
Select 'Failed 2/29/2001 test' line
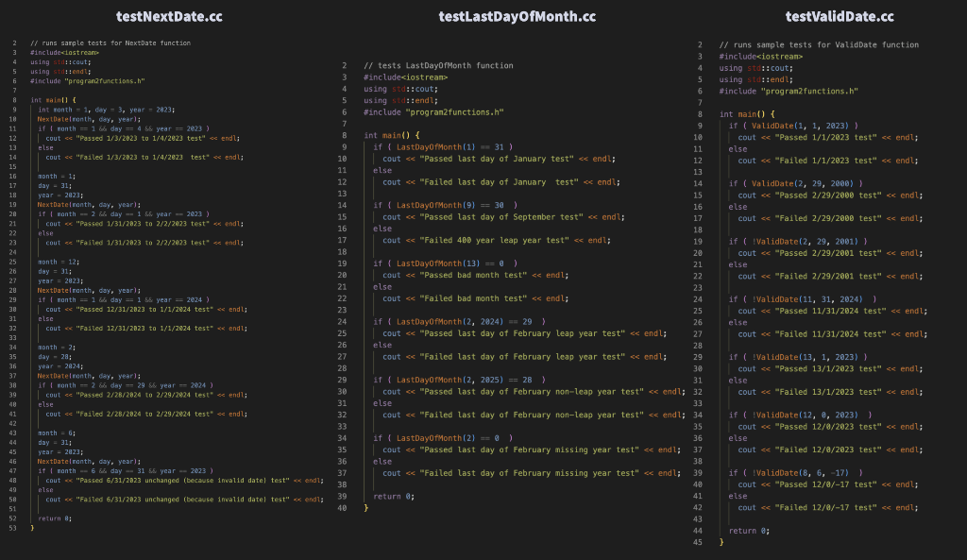830,277
